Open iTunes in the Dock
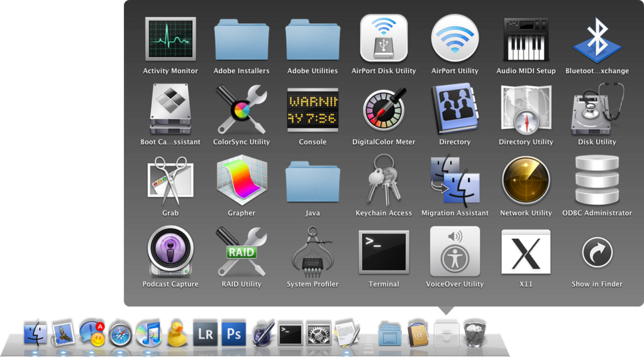The image size is (644, 357). pos(148,334)
